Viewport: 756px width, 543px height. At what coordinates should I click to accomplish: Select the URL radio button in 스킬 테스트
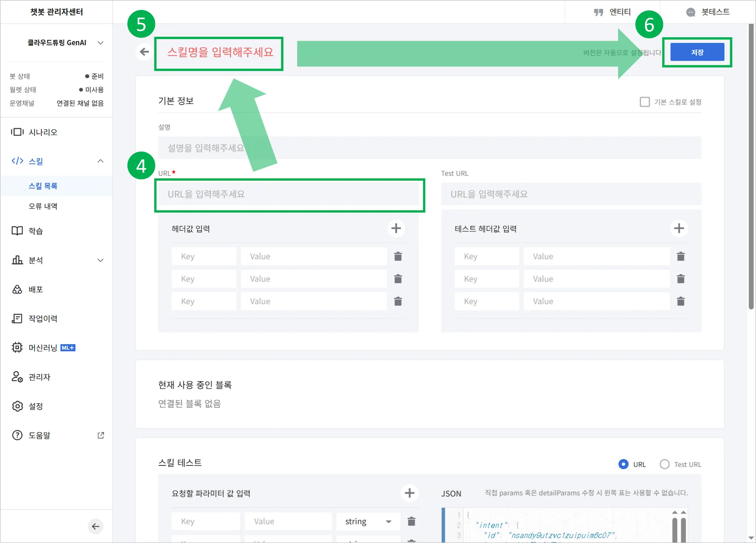coord(623,464)
